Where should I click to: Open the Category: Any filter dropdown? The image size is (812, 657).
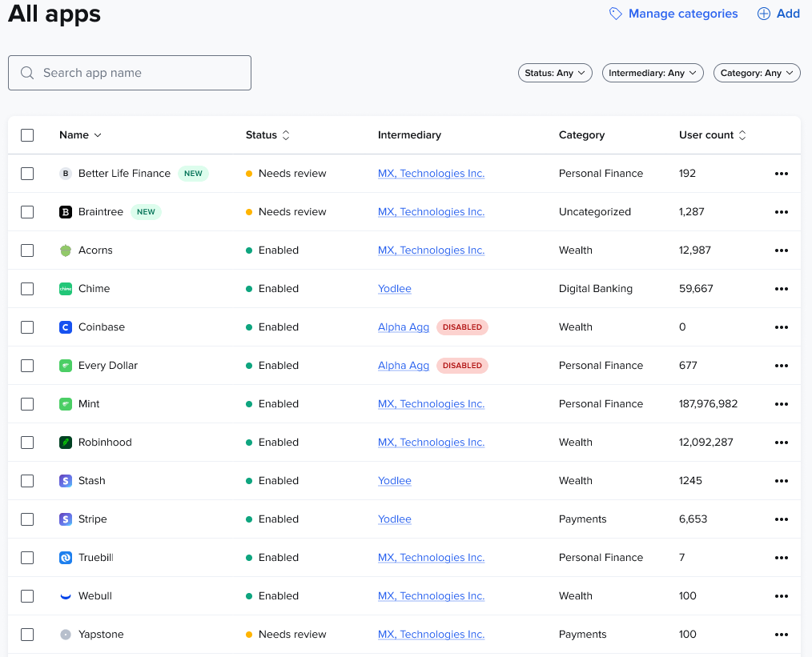[x=757, y=73]
